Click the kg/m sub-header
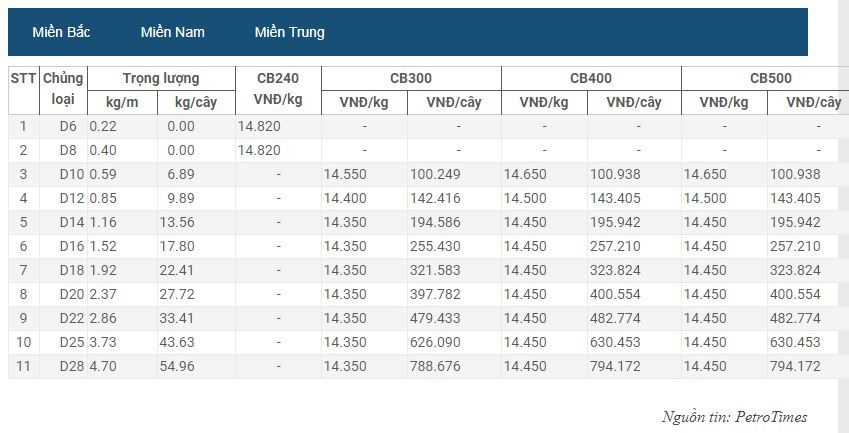 pos(122,102)
